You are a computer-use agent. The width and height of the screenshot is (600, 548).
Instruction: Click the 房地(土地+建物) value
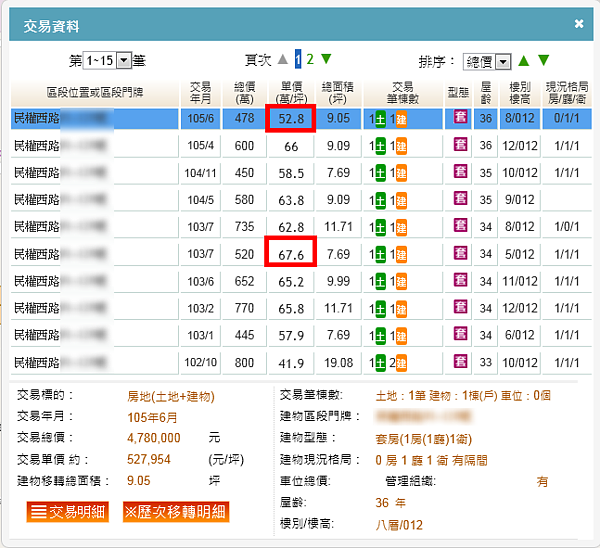coord(171,396)
